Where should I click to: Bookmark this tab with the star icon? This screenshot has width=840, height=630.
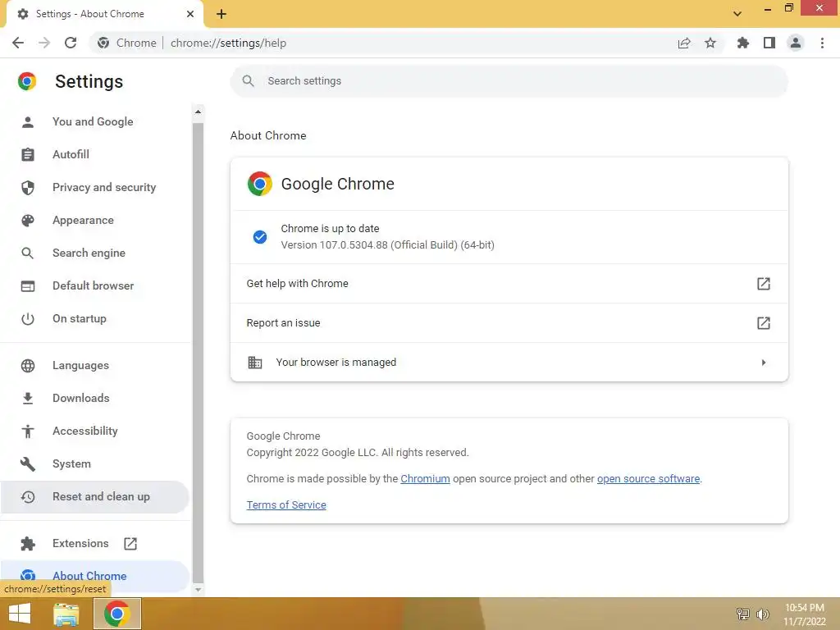coord(710,43)
